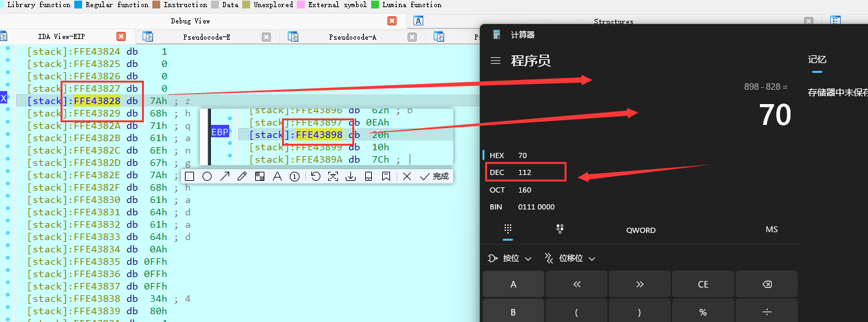Image resolution: width=868 pixels, height=322 pixels.
Task: Switch to the full keypad view in calculator
Action: coord(508,229)
